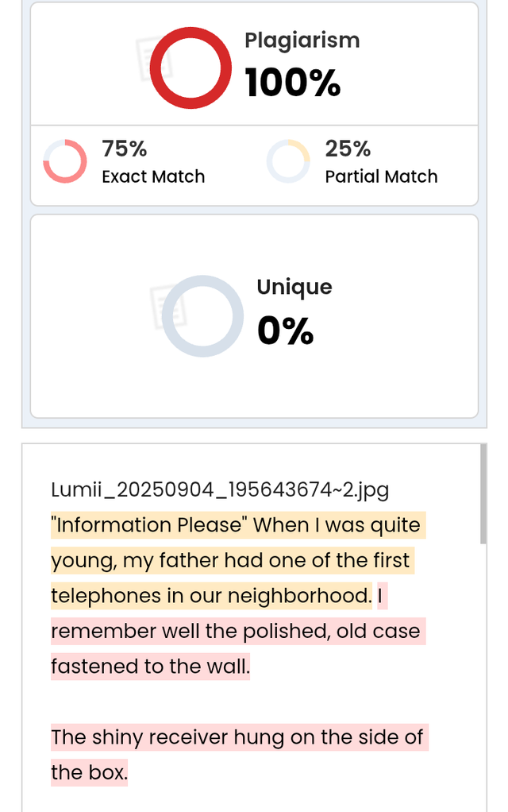The width and height of the screenshot is (508, 812).
Task: Click the yellow Partial Match ring icon
Action: point(288,161)
